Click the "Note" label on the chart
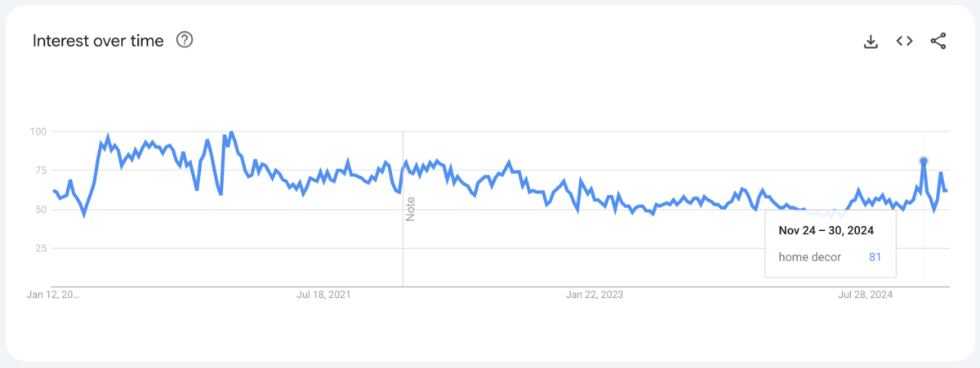The width and height of the screenshot is (980, 368). point(411,209)
